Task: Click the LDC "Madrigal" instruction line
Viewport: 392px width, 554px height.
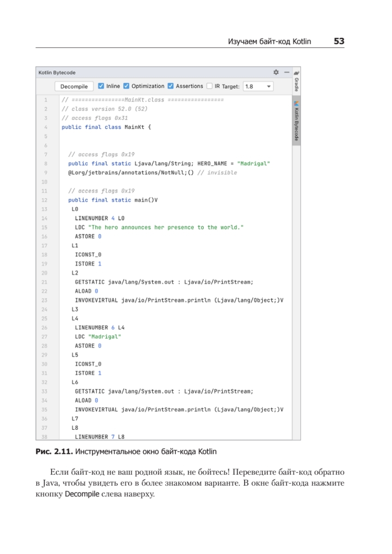Action: pyautogui.click(x=98, y=337)
